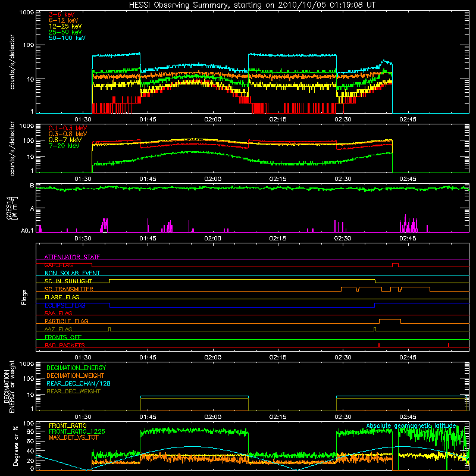
Task: Click the 02:00 tick under the keV panel
Action: click(213, 120)
